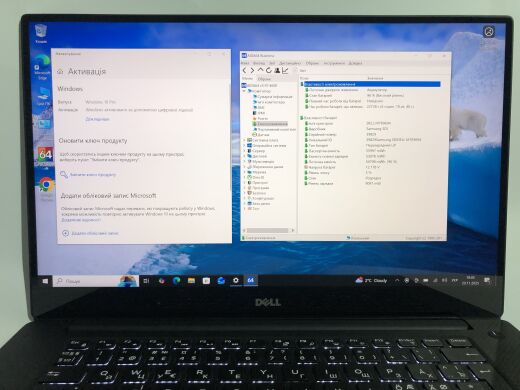
Task: Open the Докладніше link in Activation window
Action: [97, 119]
